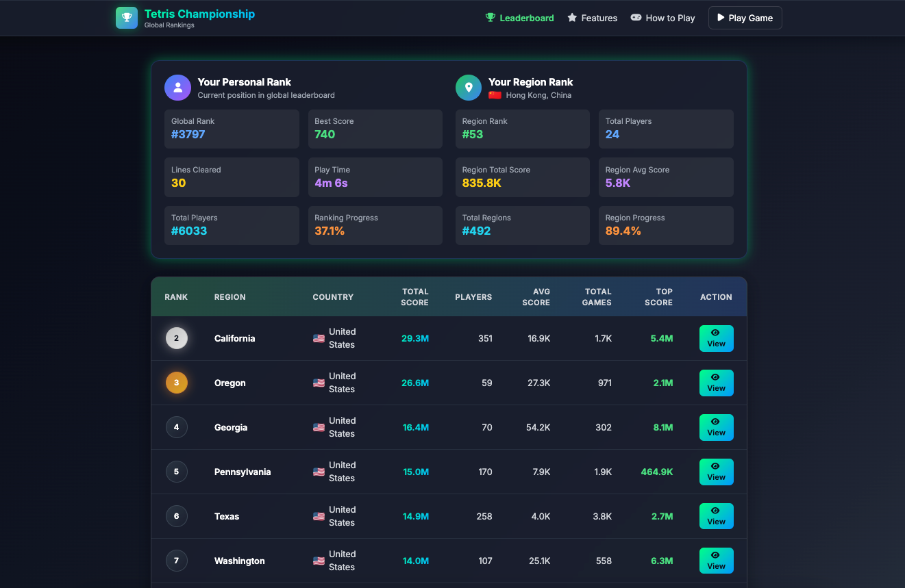The height and width of the screenshot is (588, 905).
Task: Go to the Features nav item
Action: point(592,18)
